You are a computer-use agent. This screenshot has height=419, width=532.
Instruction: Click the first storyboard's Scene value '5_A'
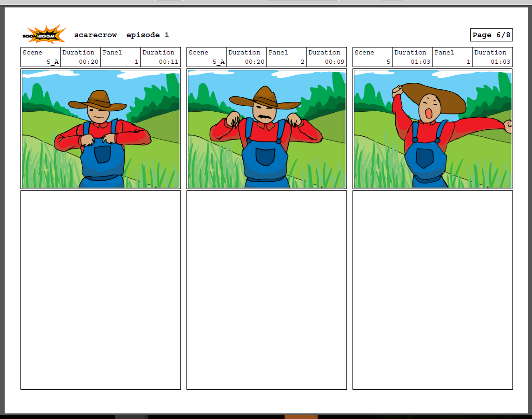pyautogui.click(x=53, y=62)
